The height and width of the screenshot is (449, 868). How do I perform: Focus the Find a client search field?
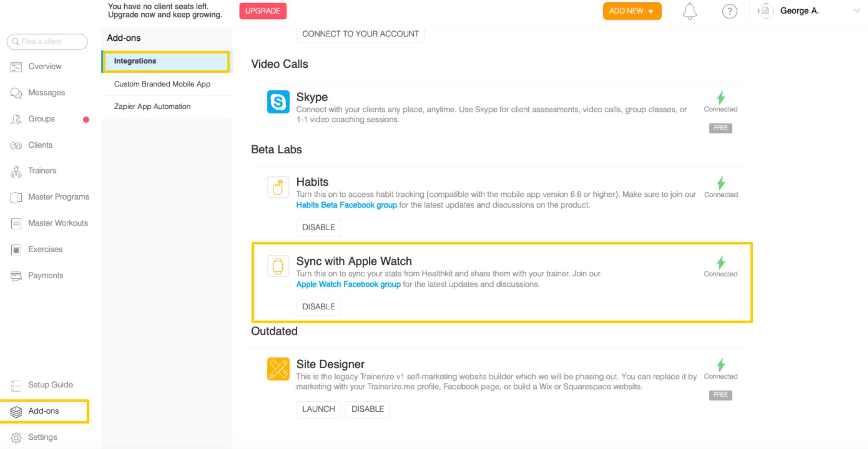coord(47,42)
